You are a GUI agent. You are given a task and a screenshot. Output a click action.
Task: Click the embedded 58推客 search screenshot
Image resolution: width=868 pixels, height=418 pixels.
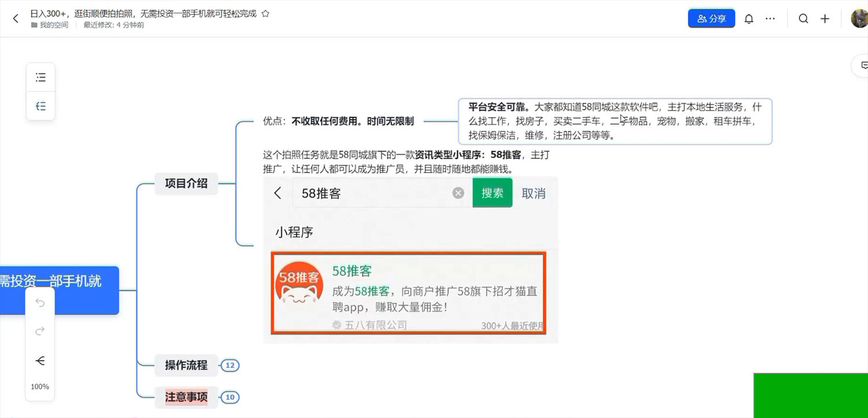point(411,260)
